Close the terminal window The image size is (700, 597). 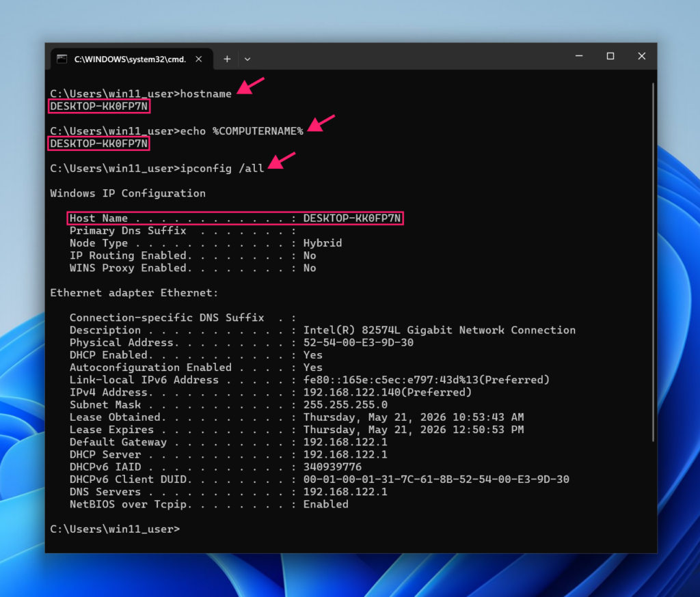[x=641, y=56]
